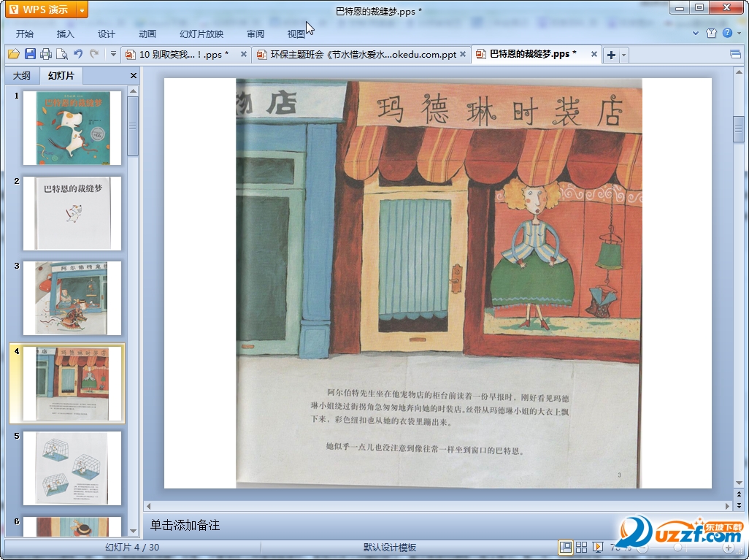Click horizontal scrollbar right arrow
This screenshot has height=560, width=749.
(728, 505)
